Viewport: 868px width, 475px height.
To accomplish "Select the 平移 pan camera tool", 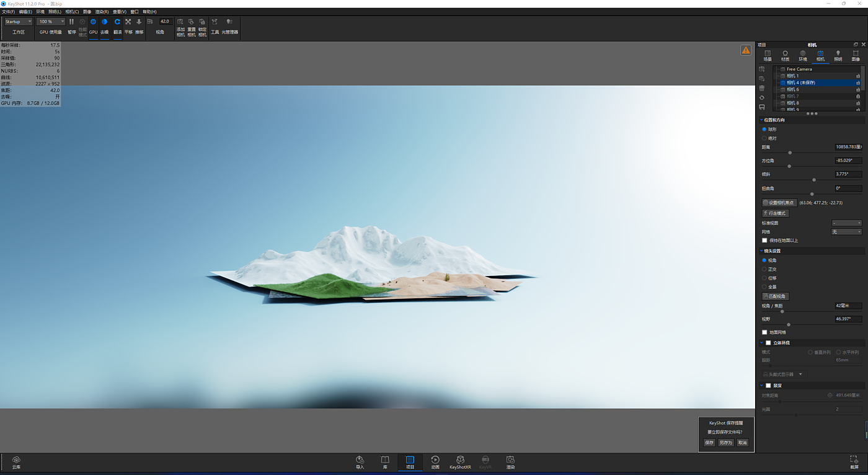I will (128, 22).
